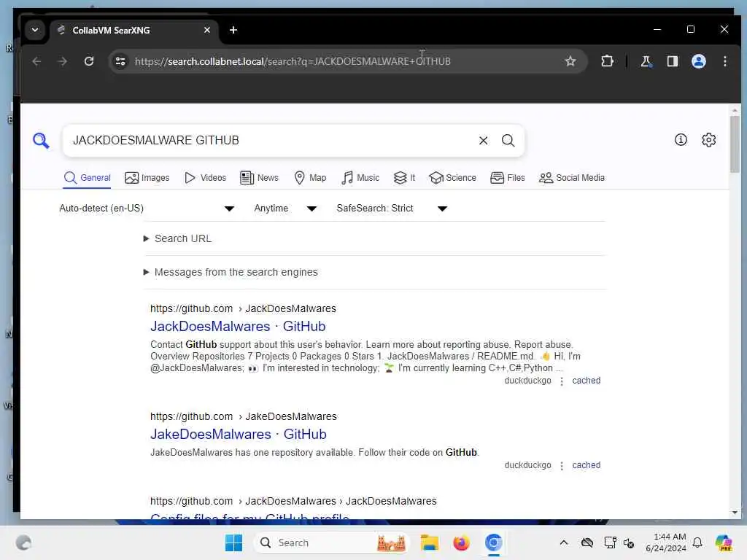Close the CollabVM SearXNG tab

coord(206,30)
